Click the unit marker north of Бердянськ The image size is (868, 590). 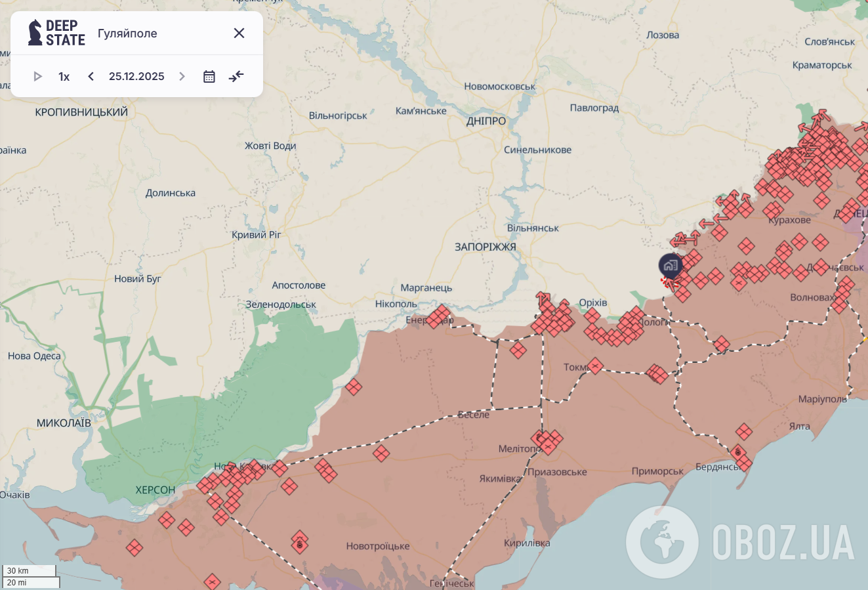743,432
